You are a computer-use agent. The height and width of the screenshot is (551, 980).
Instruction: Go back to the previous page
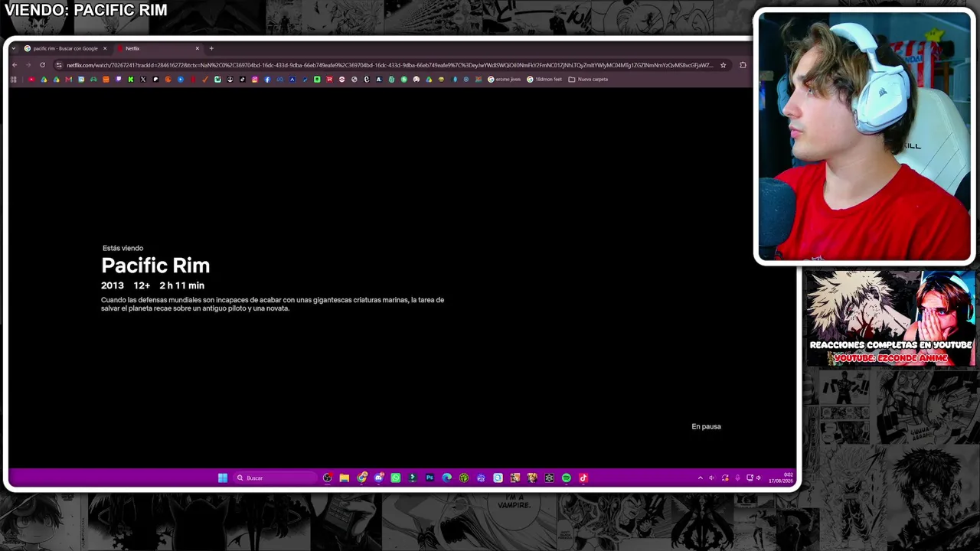point(15,65)
